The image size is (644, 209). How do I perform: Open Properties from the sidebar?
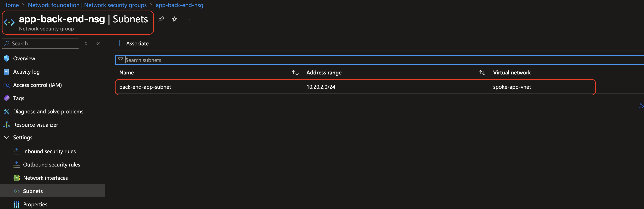(35, 204)
